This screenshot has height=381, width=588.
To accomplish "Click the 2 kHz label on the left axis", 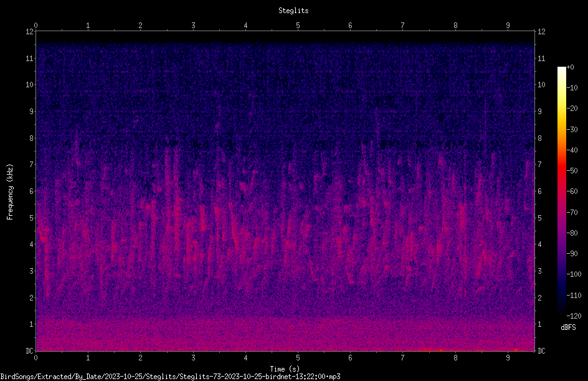I will [31, 297].
